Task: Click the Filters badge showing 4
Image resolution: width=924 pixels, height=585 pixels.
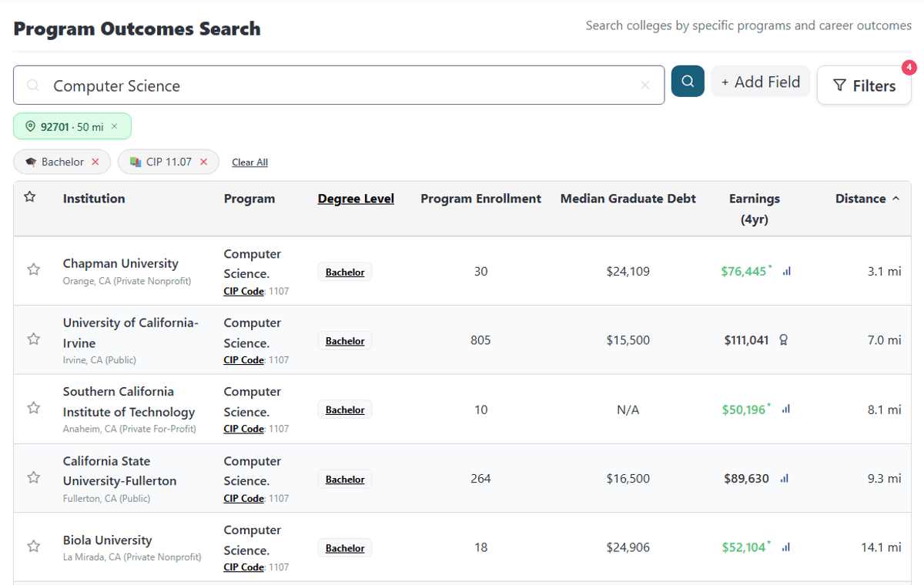Action: [x=909, y=68]
